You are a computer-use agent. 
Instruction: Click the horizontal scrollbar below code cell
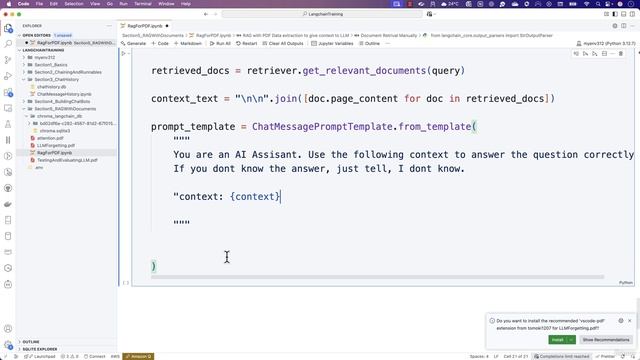point(377,277)
